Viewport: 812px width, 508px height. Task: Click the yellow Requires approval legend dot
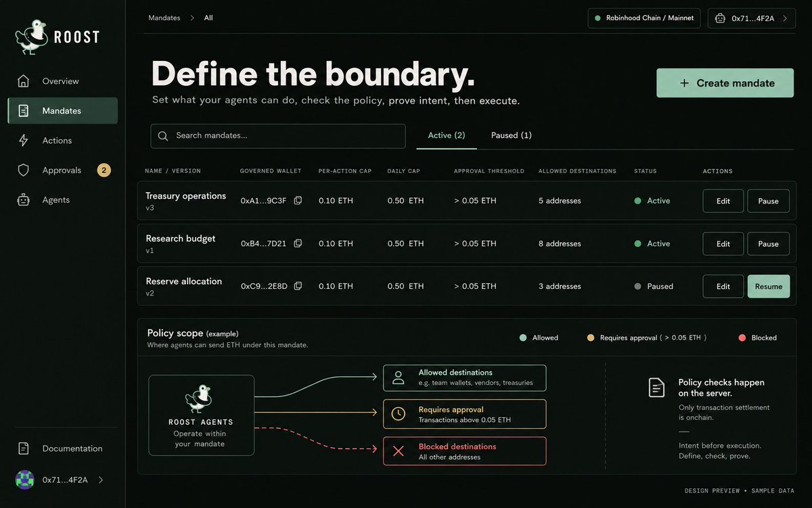click(x=590, y=338)
